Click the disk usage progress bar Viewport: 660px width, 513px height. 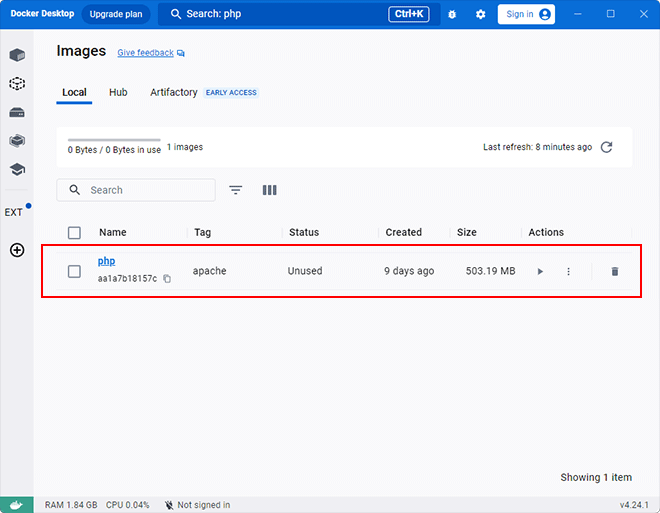pyautogui.click(x=114, y=140)
